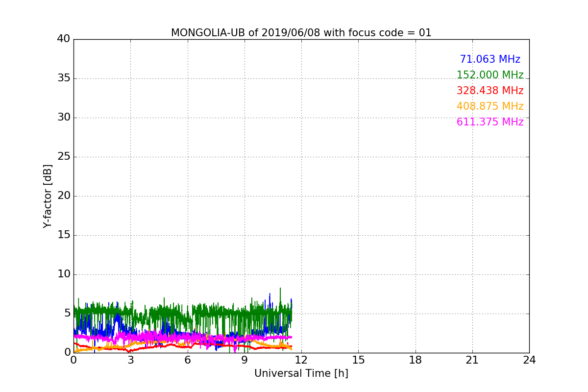Viewport: 588px width, 392px height.
Task: Click the 35 tick on the y-axis
Action: tap(64, 78)
